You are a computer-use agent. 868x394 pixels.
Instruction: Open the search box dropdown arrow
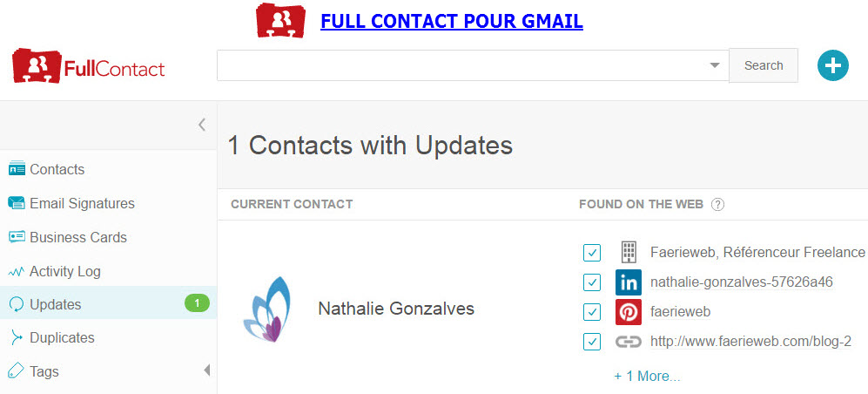coord(715,65)
